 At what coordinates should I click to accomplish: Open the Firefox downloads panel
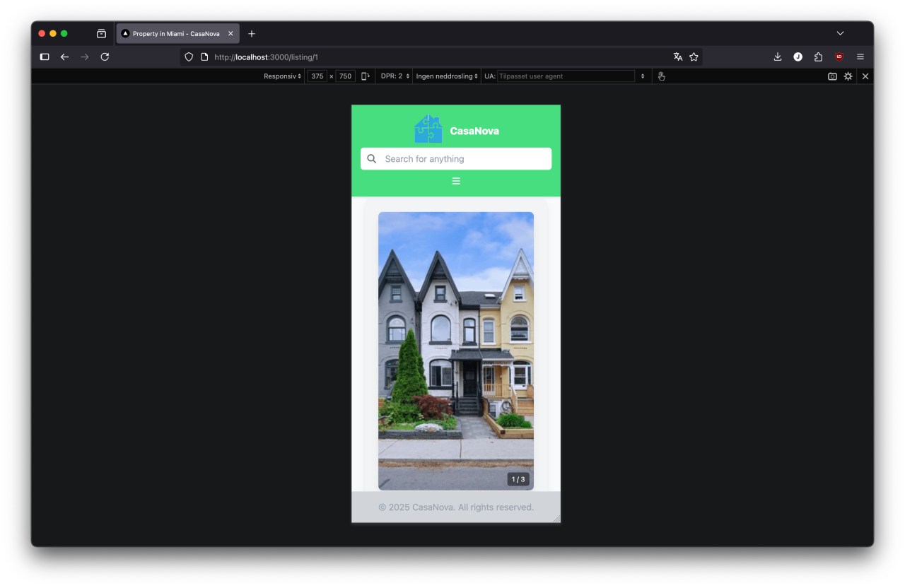tap(776, 57)
